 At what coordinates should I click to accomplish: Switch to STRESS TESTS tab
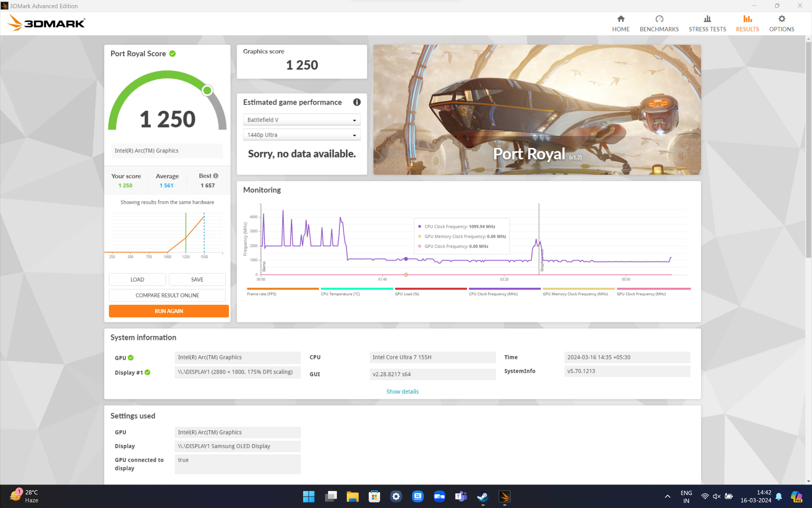pyautogui.click(x=707, y=23)
